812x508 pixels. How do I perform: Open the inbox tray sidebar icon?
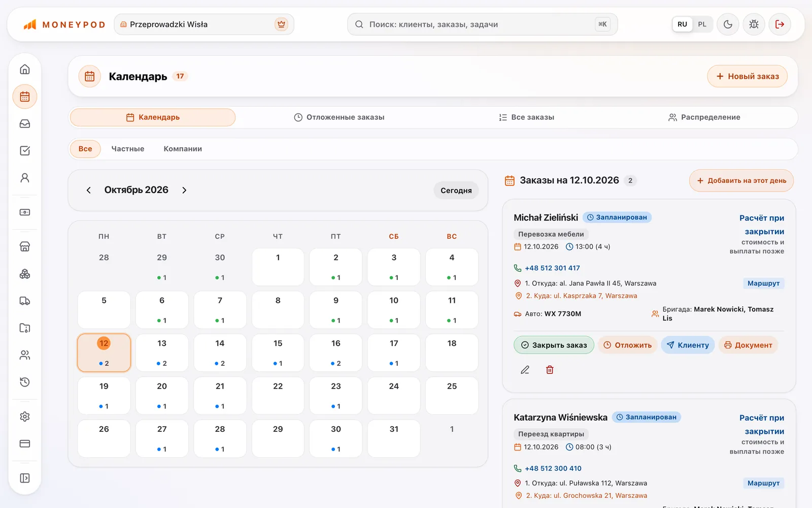[25, 124]
